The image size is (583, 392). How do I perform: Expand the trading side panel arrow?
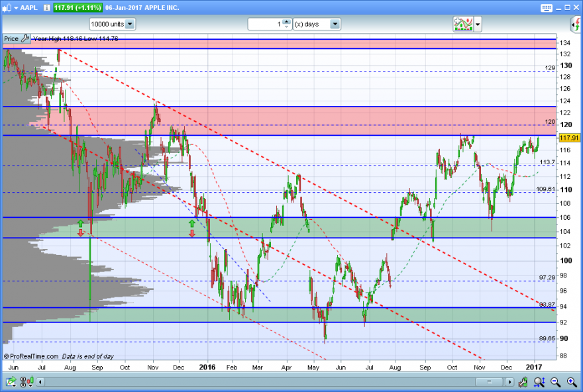point(576,24)
